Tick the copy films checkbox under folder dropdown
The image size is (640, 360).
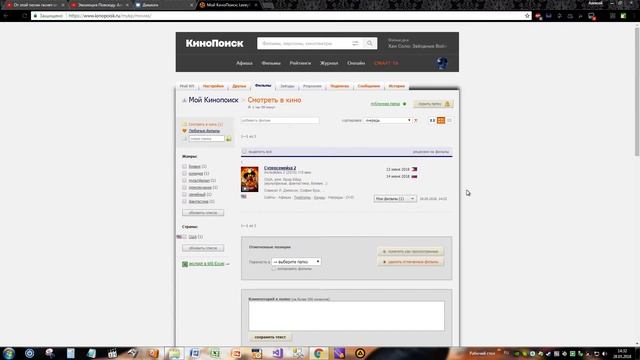(x=274, y=269)
